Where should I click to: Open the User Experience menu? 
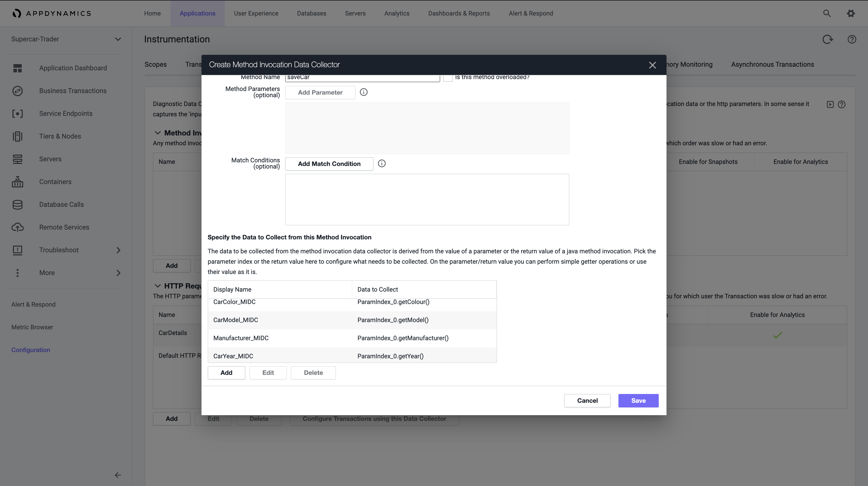coord(256,13)
